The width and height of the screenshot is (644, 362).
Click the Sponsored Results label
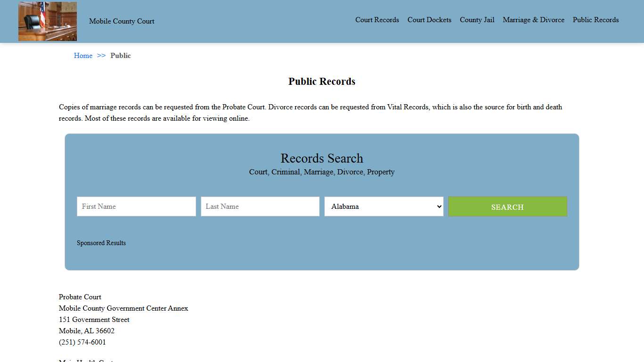pos(101,243)
